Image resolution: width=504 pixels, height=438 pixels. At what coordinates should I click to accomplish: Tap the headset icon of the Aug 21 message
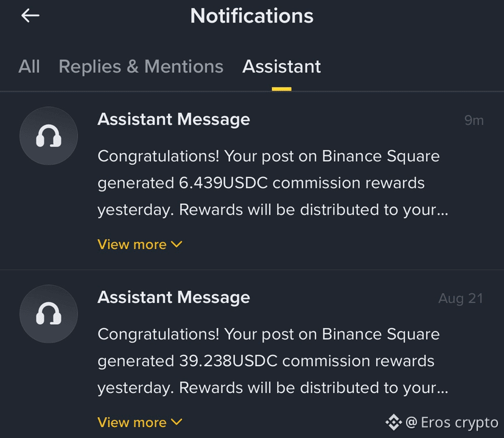tap(49, 314)
